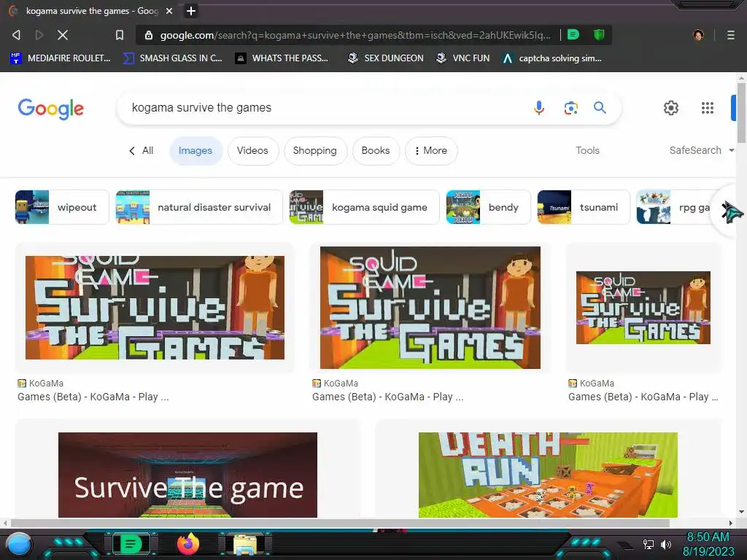Search by image with the Lens icon
Viewport: 747px width, 560px height.
(570, 108)
